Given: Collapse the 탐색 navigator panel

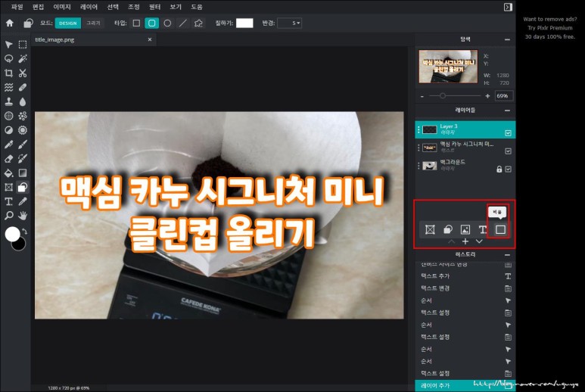Looking at the screenshot, I should (x=507, y=39).
